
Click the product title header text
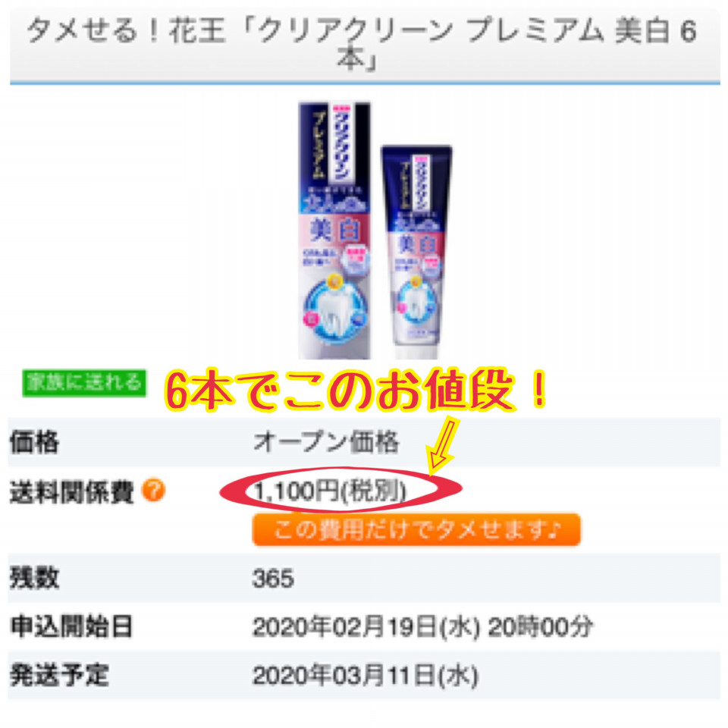click(x=362, y=45)
